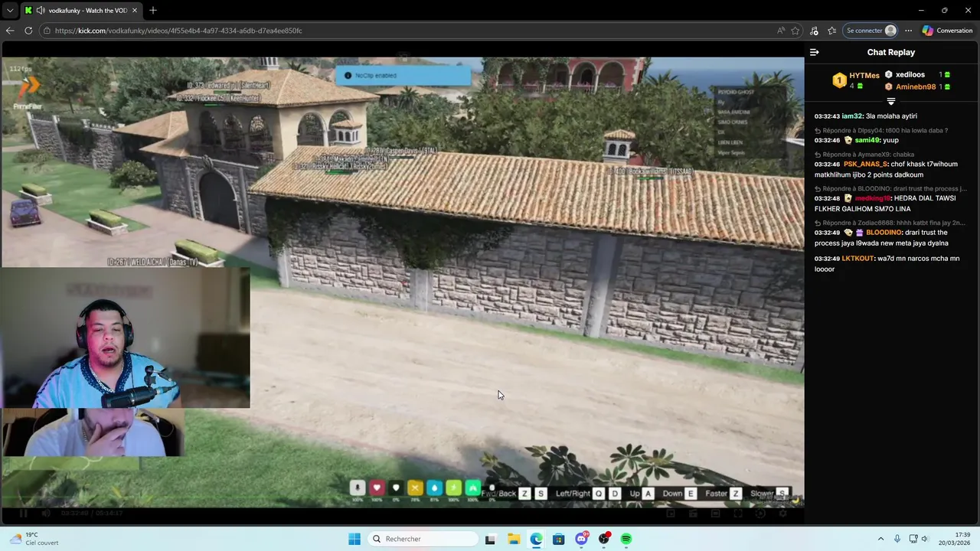This screenshot has height=551, width=980.
Task: Click the 03:32:43 chat timestamp
Action: [827, 116]
